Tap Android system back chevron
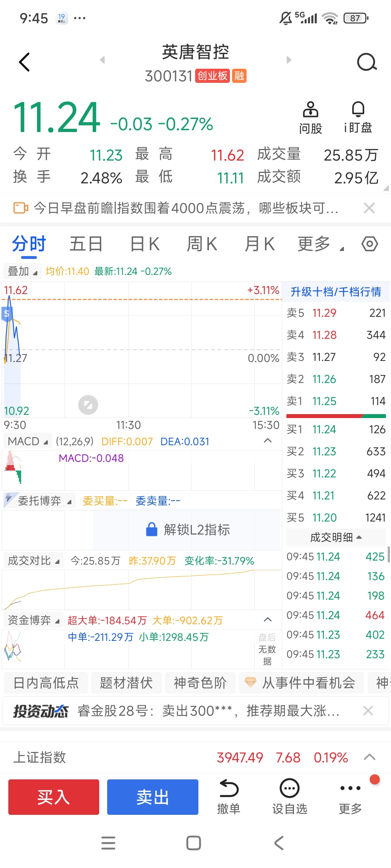This screenshot has width=391, height=868. (x=279, y=843)
